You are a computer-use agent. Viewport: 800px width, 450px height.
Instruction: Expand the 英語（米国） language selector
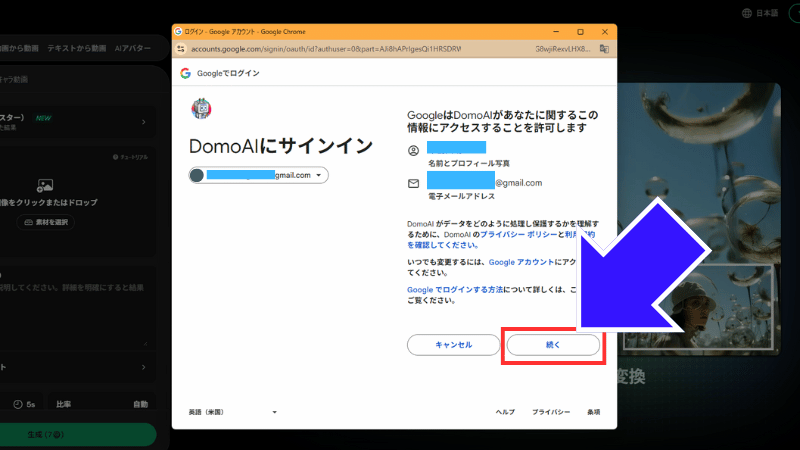click(x=233, y=412)
